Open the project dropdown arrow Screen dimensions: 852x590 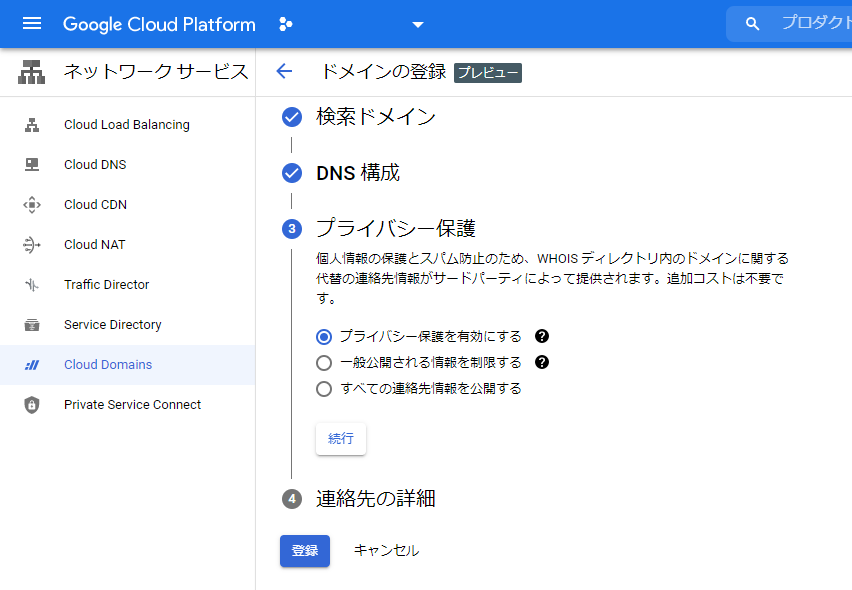[x=417, y=24]
